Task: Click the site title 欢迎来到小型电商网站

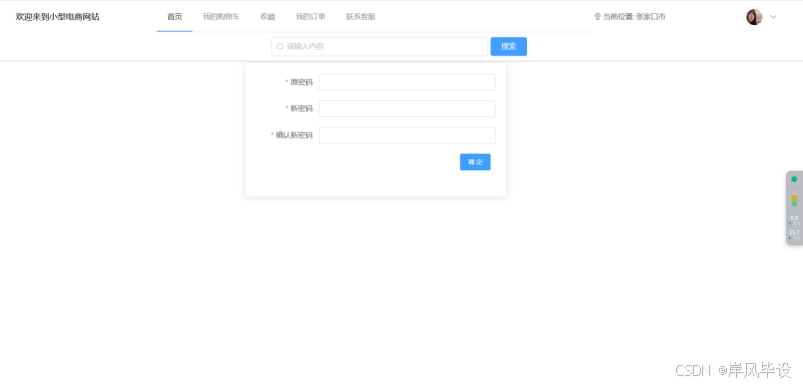Action: [x=57, y=17]
